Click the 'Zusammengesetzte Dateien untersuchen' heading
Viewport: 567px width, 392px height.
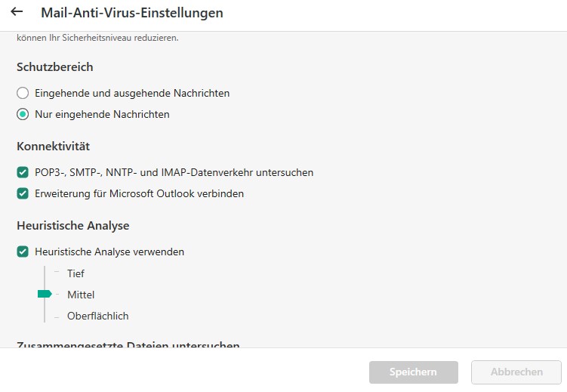point(128,345)
